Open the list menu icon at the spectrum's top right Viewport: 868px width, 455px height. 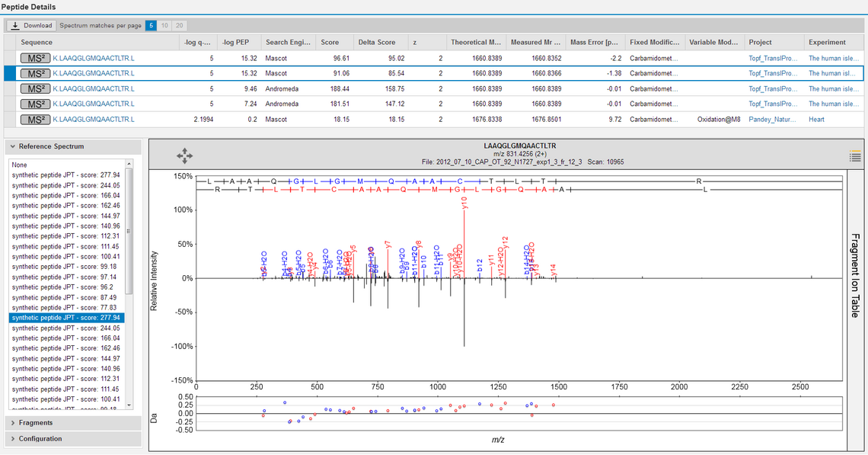pos(856,156)
